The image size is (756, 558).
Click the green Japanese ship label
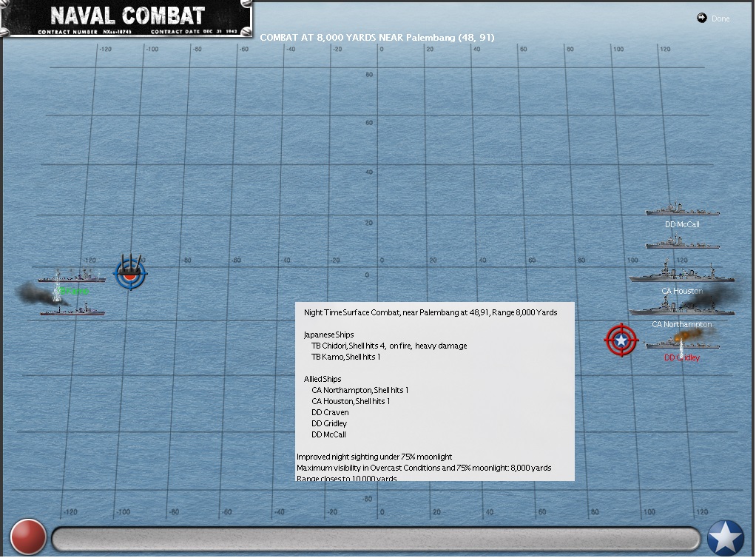pyautogui.click(x=73, y=292)
